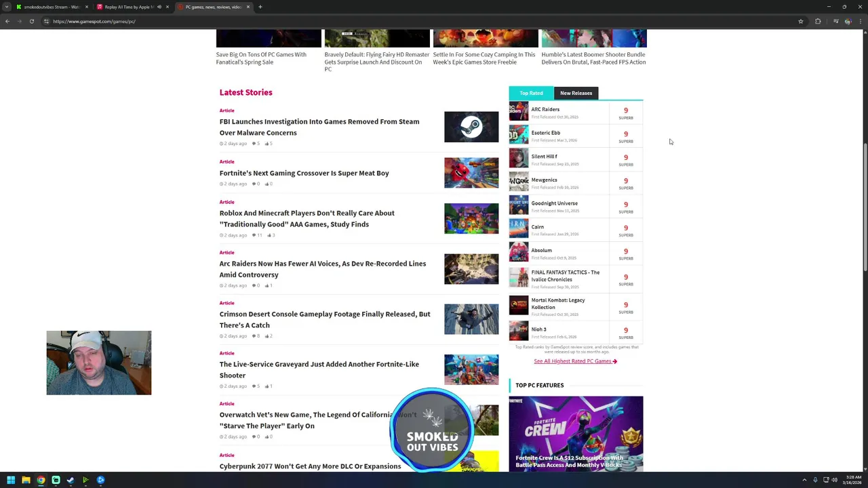Screen dimensions: 868x488
Task: Open Crimson Desert console gameplay article
Action: (x=325, y=319)
